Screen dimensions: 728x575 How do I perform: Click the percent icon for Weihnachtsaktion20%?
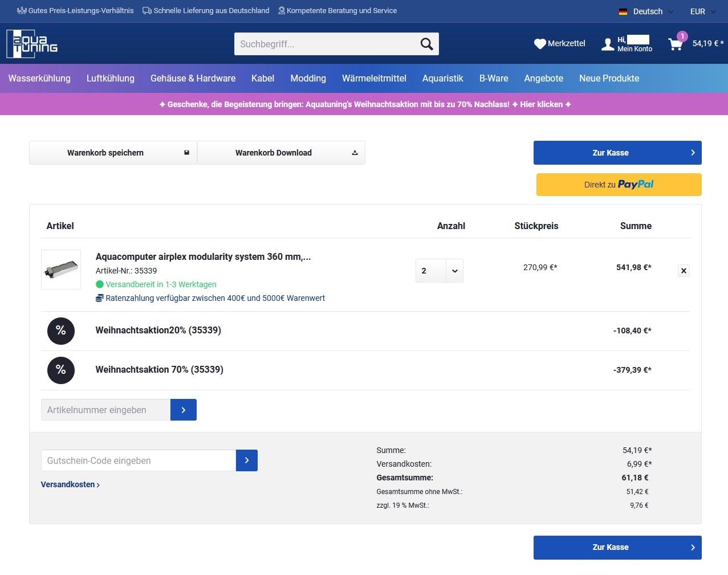tap(61, 331)
